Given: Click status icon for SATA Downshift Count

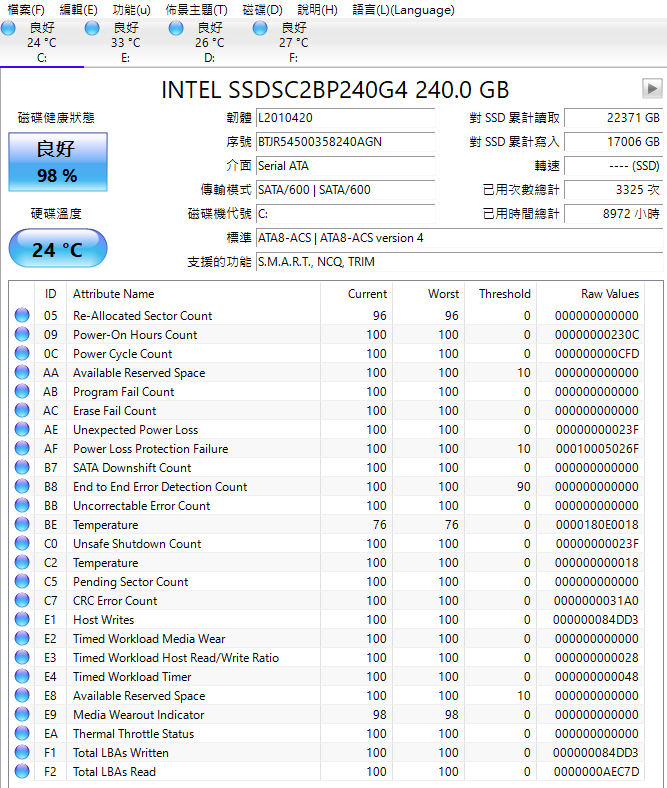Looking at the screenshot, I should point(22,467).
